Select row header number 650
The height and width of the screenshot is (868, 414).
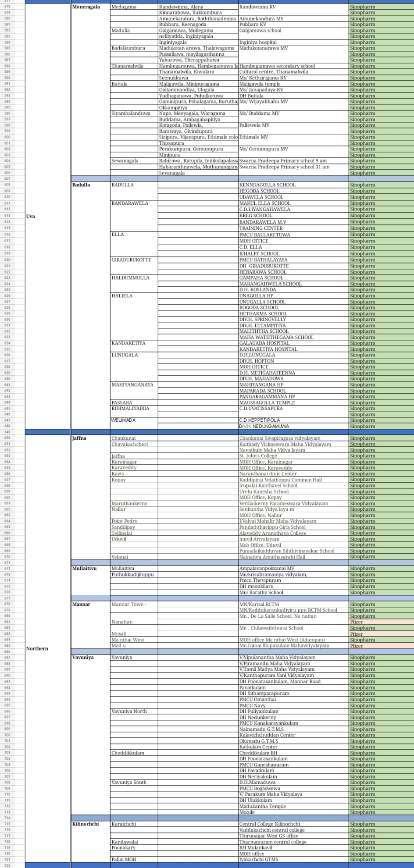click(x=7, y=438)
